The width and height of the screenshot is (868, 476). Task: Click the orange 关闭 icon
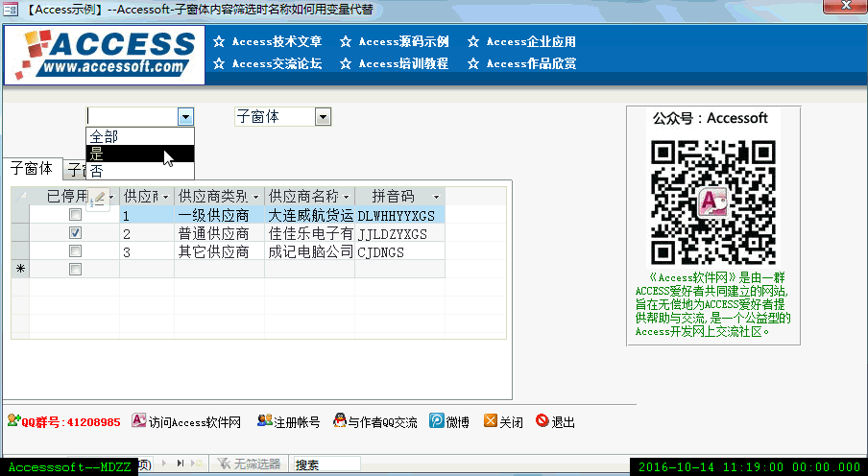point(491,420)
